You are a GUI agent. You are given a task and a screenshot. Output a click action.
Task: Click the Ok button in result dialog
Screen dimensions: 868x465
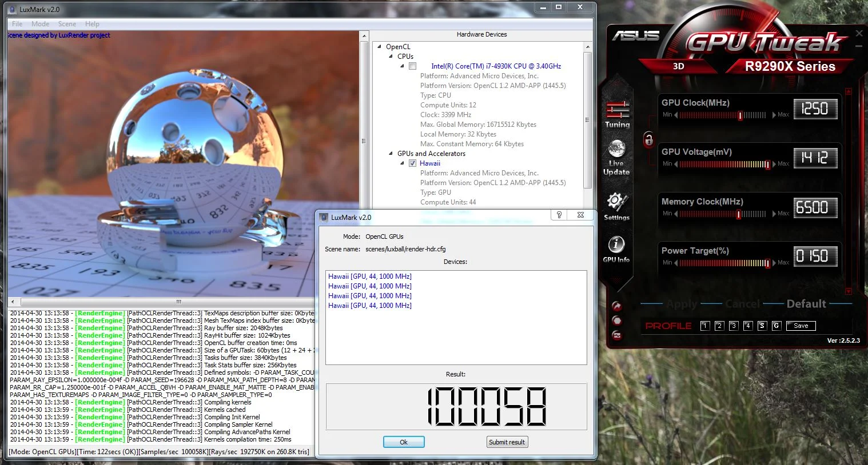pos(404,442)
